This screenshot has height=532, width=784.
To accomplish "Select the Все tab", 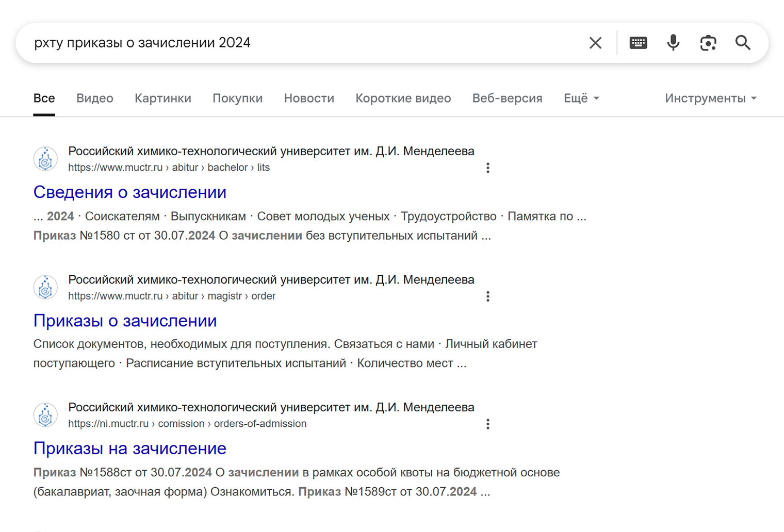I will (44, 98).
